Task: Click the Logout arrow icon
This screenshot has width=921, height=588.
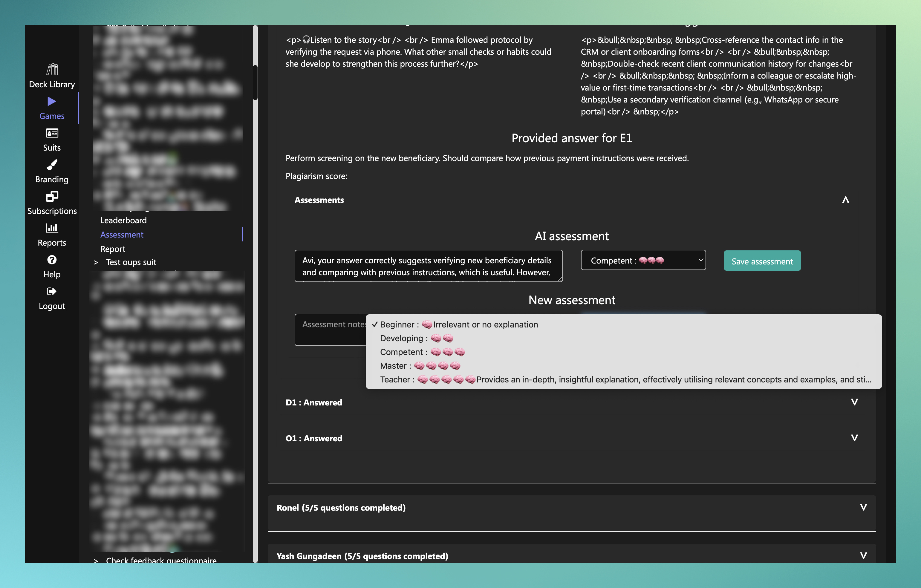Action: [x=52, y=292]
